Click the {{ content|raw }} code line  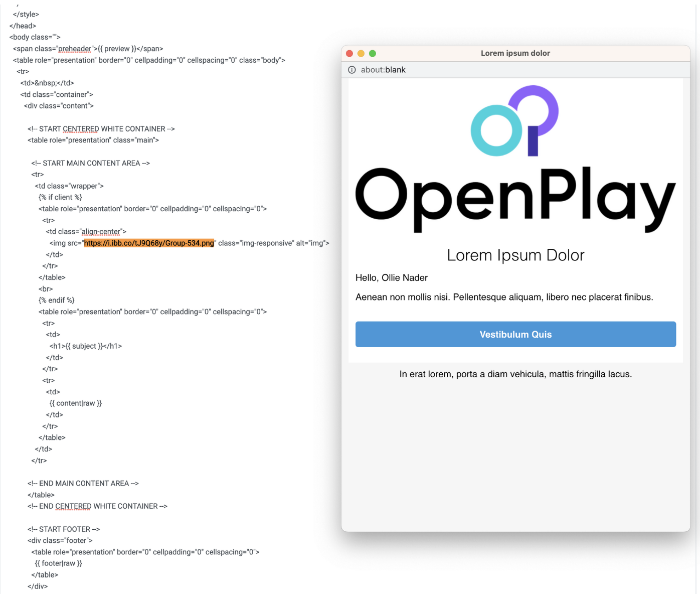coord(76,403)
